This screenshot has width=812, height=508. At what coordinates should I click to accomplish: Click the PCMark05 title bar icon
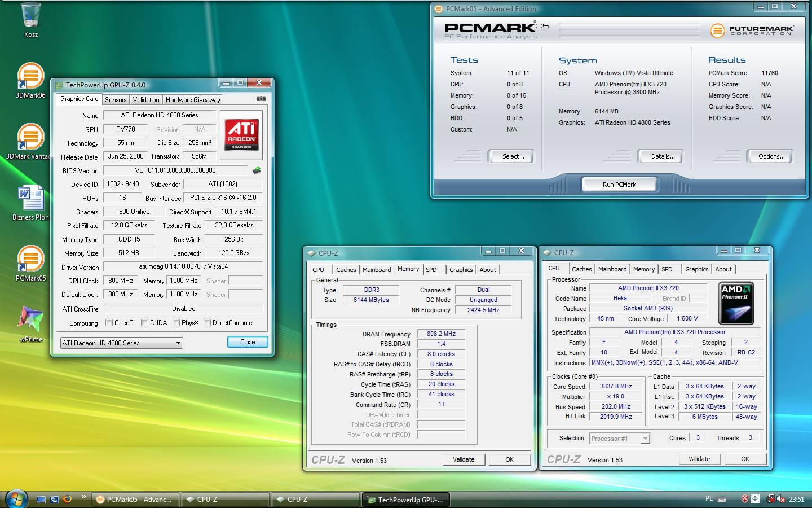[x=439, y=8]
